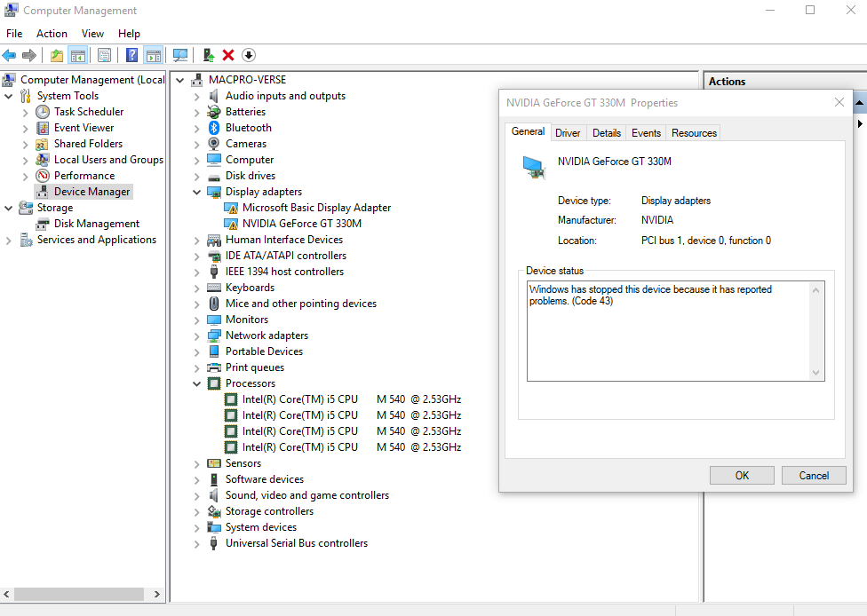Select Human Interface Devices category
This screenshot has width=867, height=616.
[x=283, y=240]
